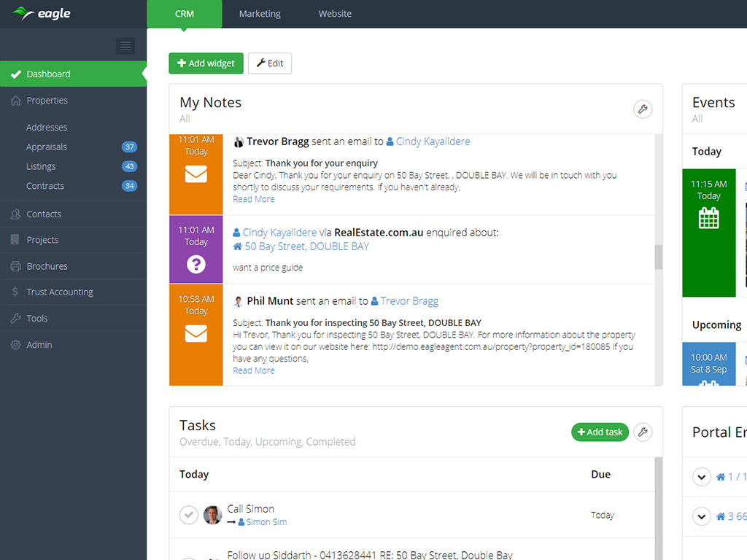Click the Projects building icon in sidebar
Viewport: 747px width, 560px height.
coord(15,239)
